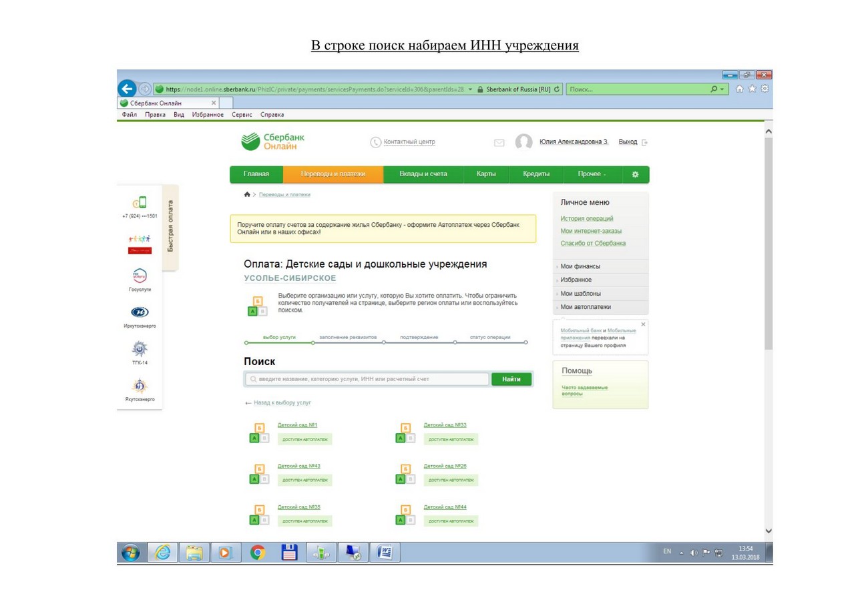This screenshot has height=614, width=868.
Task: Open the Правка menu
Action: 156,115
